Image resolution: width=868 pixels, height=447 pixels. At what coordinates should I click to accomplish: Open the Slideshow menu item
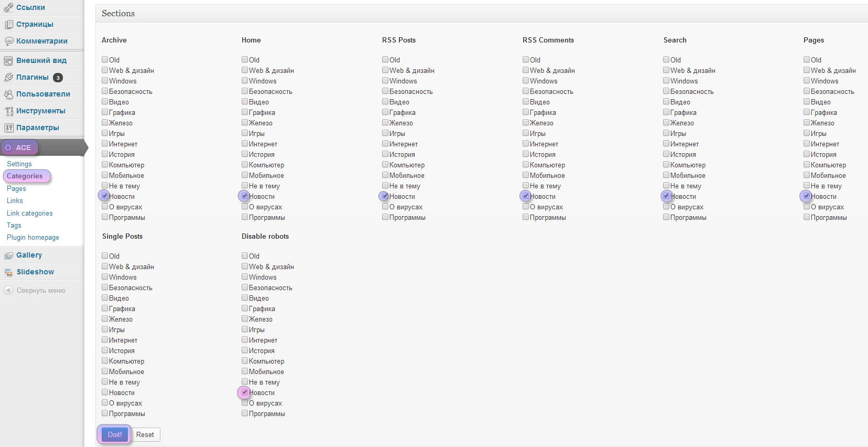pos(35,272)
